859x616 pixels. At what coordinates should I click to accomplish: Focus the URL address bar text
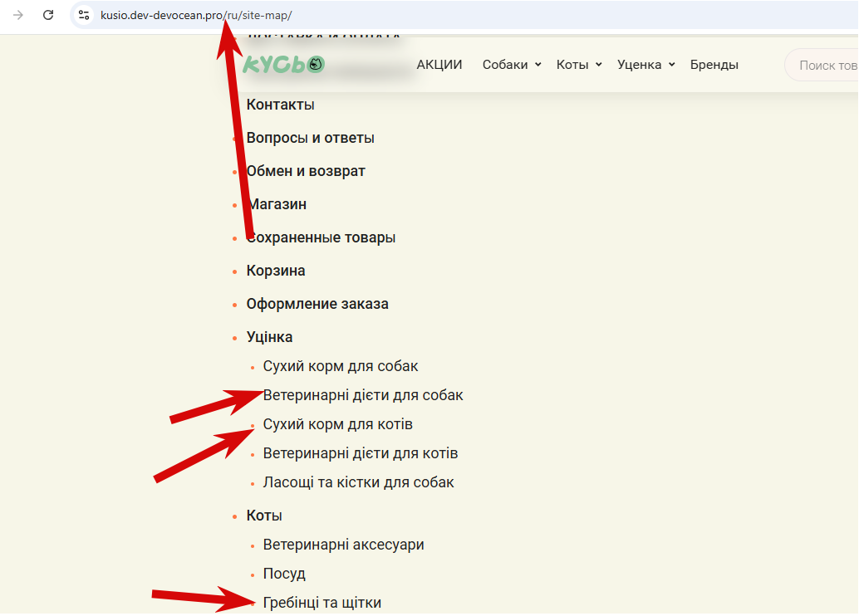[196, 15]
